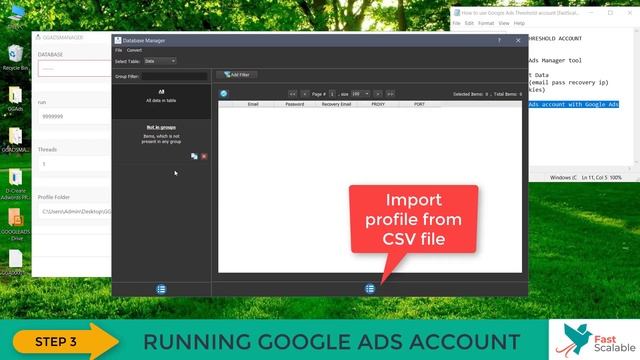640x360 pixels.
Task: Open the groups menu icon below the group list
Action: click(x=161, y=289)
